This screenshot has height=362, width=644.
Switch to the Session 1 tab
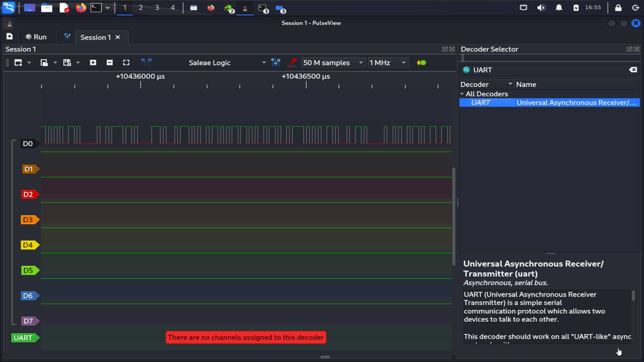[95, 37]
